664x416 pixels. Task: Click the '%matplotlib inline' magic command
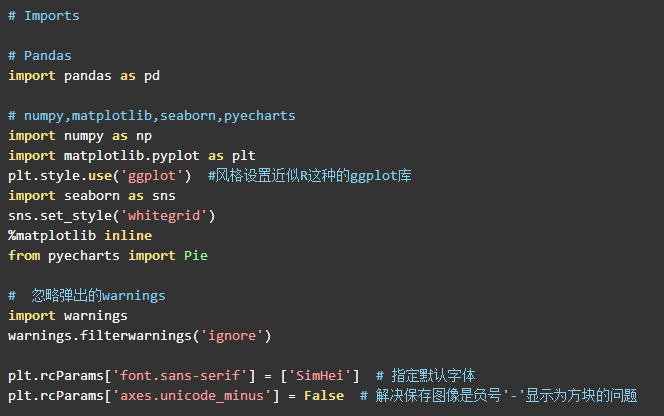click(x=80, y=236)
